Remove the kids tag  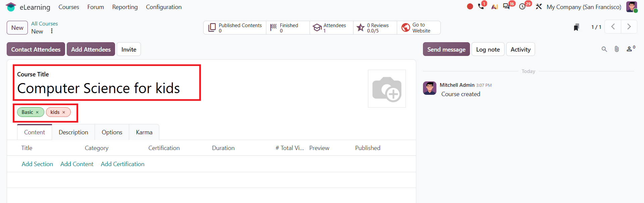pyautogui.click(x=64, y=112)
